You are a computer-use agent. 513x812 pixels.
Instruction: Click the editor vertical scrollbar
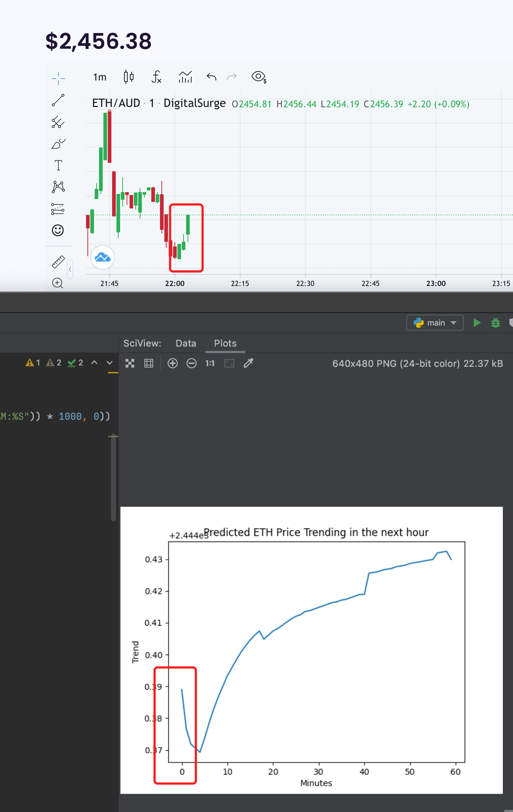coord(114,477)
